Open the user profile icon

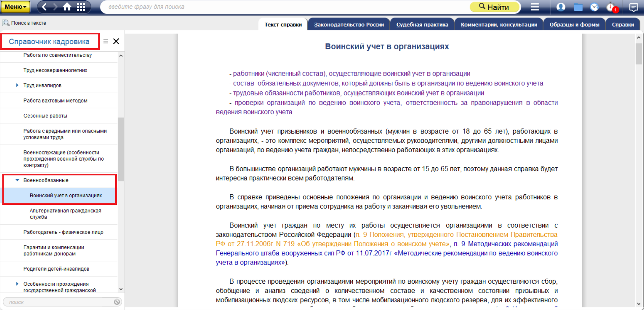[561, 7]
